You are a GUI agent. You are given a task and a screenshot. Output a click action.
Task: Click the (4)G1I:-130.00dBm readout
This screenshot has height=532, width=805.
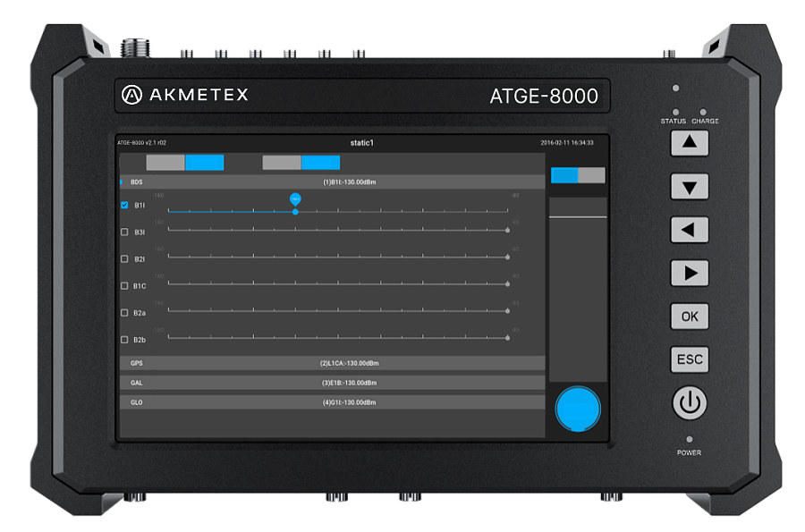point(349,402)
